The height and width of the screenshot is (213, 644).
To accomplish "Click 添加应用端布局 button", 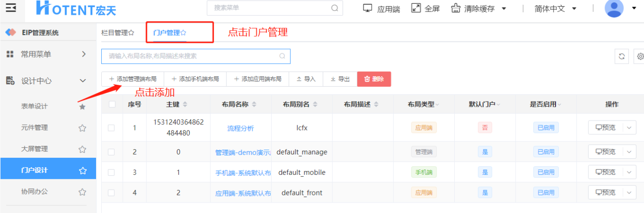I will coord(258,79).
